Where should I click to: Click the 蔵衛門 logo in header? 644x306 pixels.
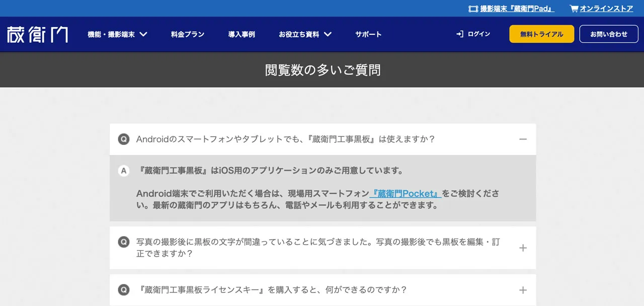point(37,34)
